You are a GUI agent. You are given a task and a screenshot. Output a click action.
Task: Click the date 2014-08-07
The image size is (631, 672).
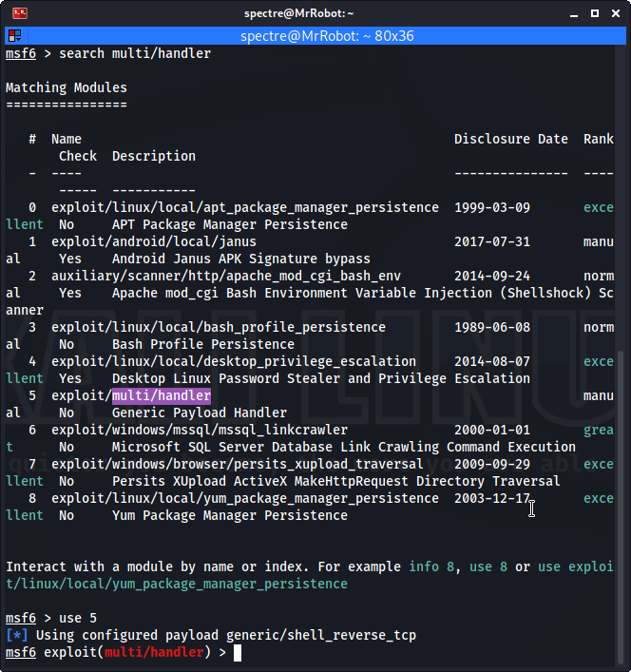click(492, 361)
